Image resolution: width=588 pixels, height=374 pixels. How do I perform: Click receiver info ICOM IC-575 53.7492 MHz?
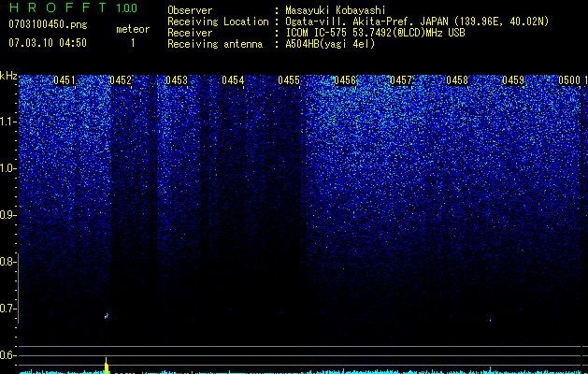[375, 33]
